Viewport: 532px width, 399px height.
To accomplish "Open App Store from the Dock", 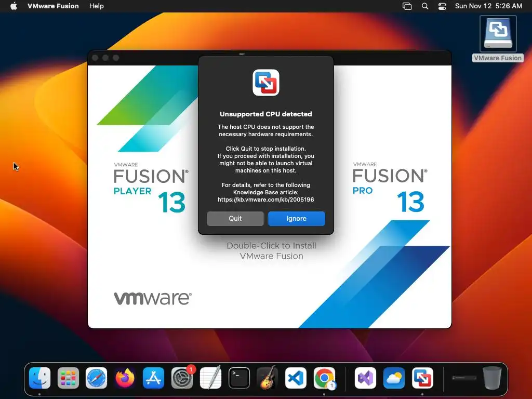I will 153,378.
